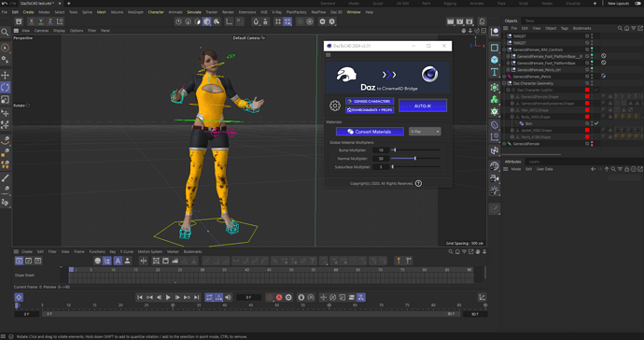Click the Environments + Props button

coord(370,110)
